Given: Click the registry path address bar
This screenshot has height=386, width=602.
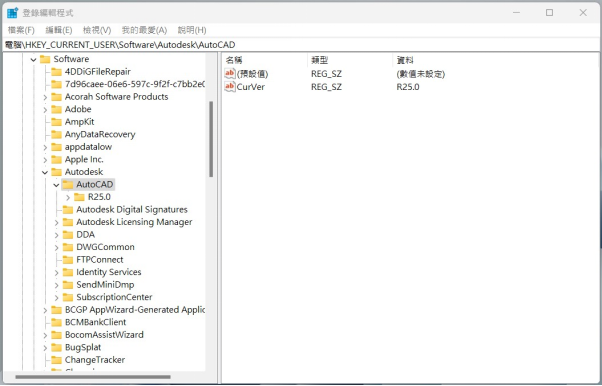Looking at the screenshot, I should coord(301,45).
